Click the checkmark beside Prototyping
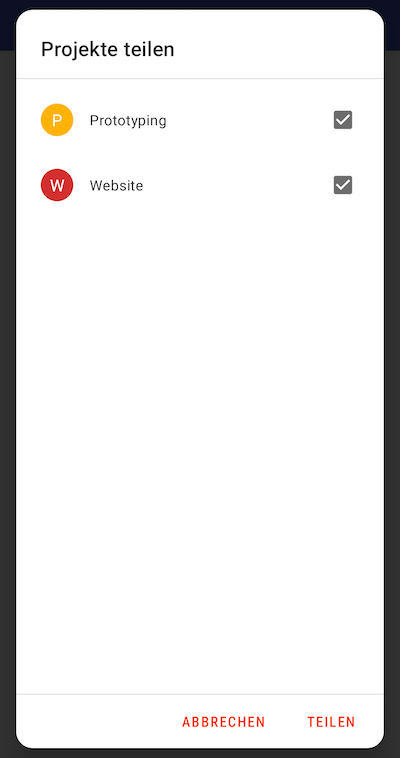Image resolution: width=400 pixels, height=758 pixels. pyautogui.click(x=343, y=120)
